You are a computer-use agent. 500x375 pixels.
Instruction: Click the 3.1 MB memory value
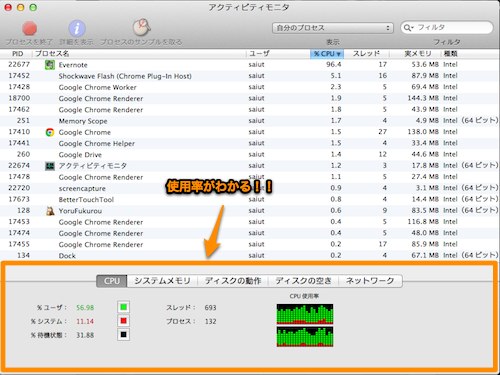[x=427, y=188]
